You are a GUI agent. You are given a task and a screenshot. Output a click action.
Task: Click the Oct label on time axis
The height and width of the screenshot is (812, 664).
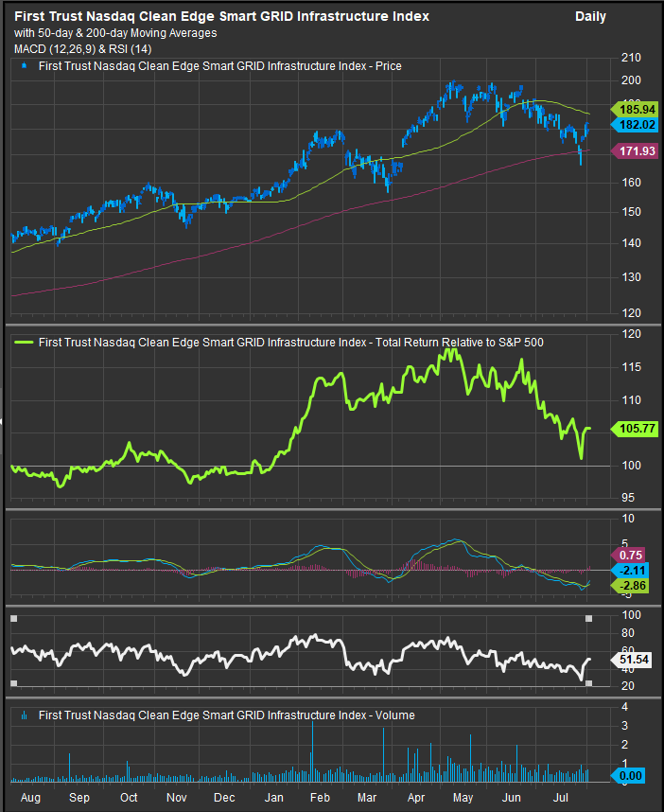pos(129,798)
